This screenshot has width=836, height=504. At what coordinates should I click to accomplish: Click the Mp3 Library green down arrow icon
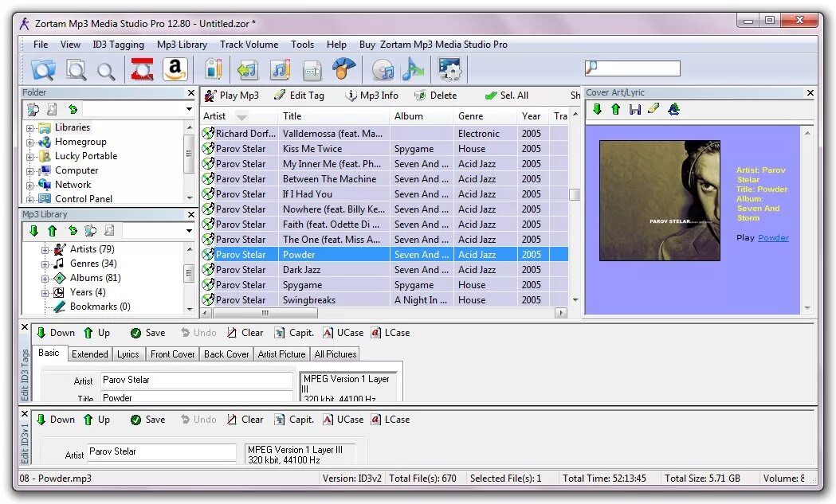pyautogui.click(x=33, y=231)
